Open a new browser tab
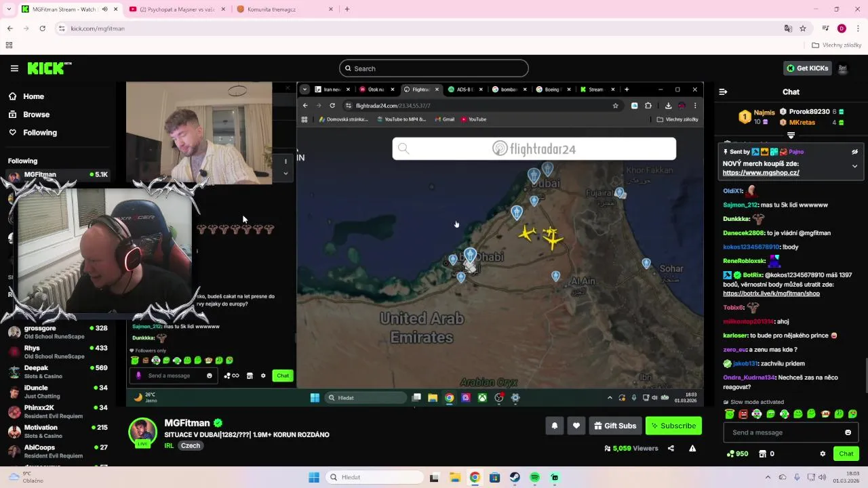 [x=347, y=9]
